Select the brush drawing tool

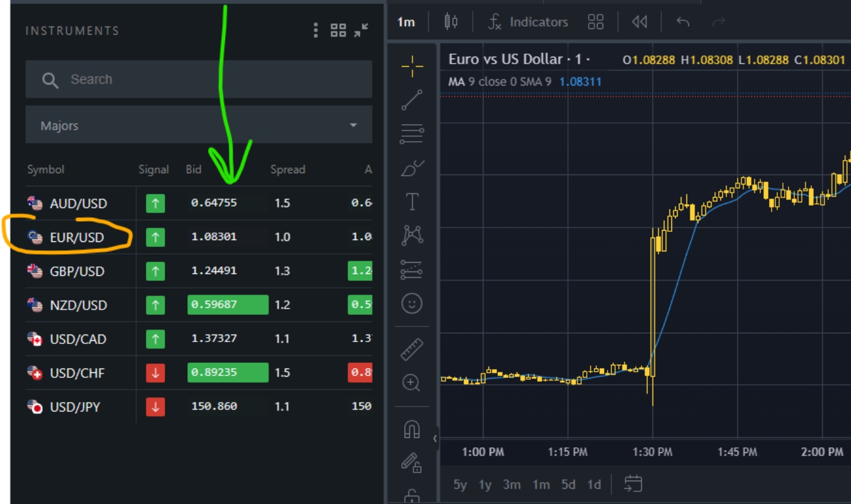[412, 168]
